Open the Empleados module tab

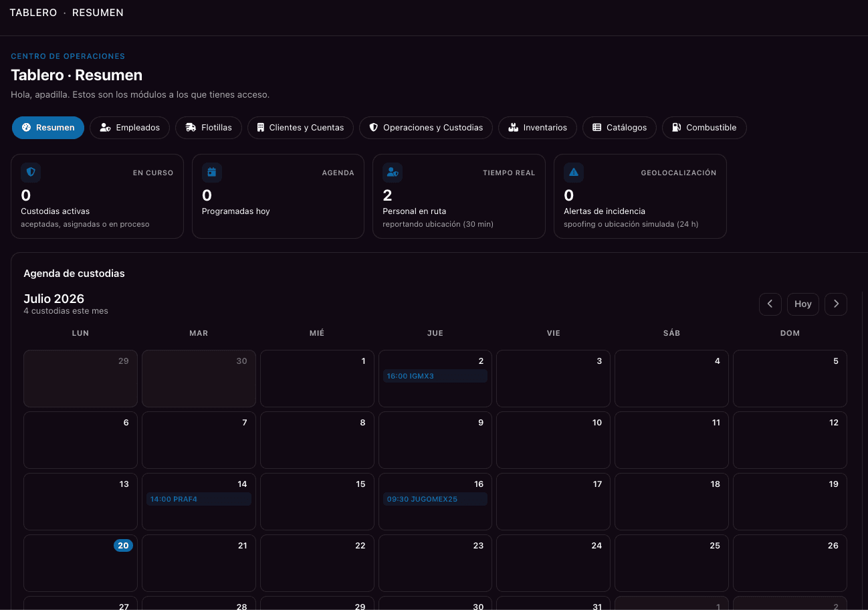130,128
